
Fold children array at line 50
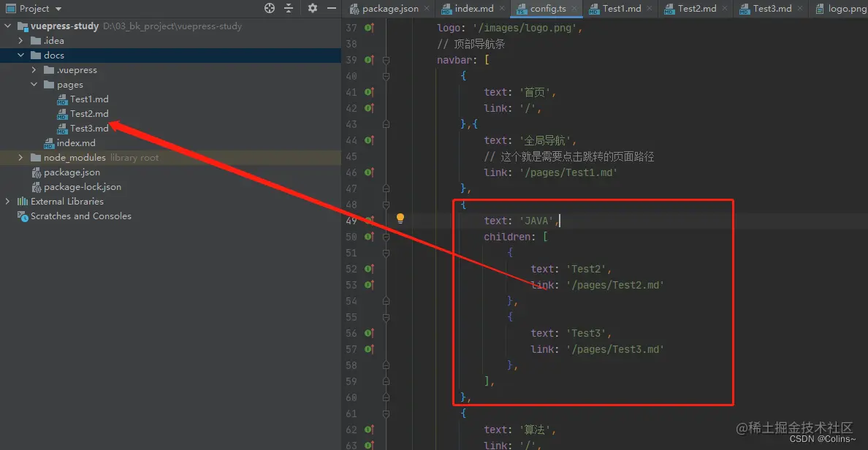tap(387, 237)
